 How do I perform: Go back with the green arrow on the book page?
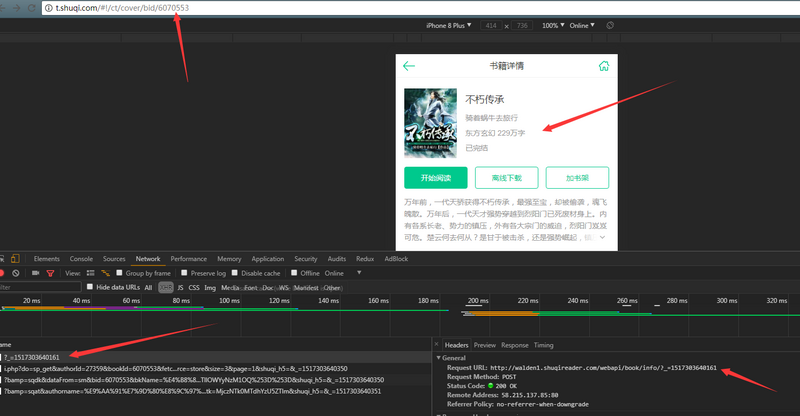pos(409,66)
